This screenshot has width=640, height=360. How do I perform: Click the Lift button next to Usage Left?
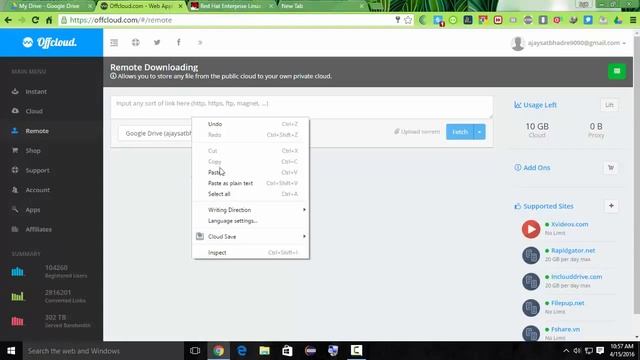click(609, 105)
